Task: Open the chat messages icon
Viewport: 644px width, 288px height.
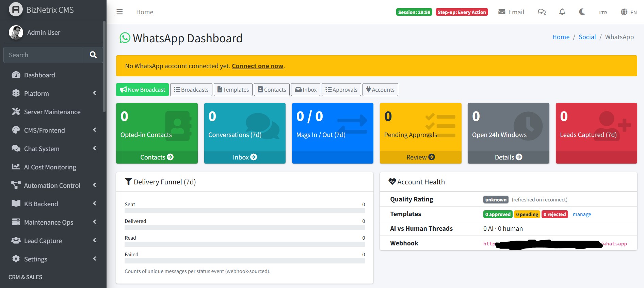Action: 542,12
